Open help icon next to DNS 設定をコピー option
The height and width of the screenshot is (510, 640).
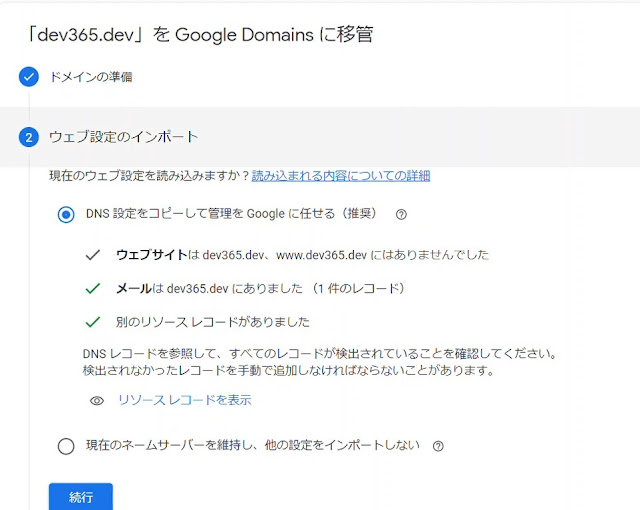(401, 214)
